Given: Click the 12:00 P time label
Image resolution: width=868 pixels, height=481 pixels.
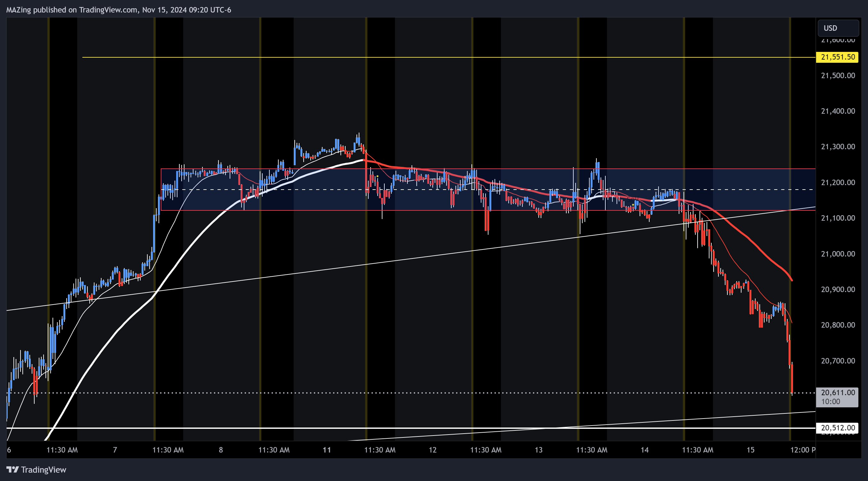Looking at the screenshot, I should click(803, 450).
